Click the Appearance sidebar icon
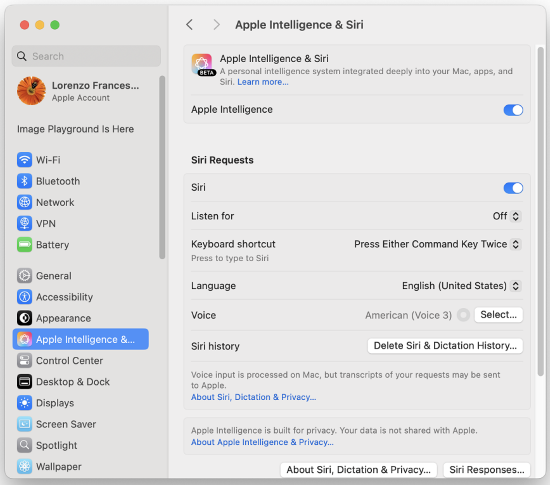550x485 pixels. (24, 318)
